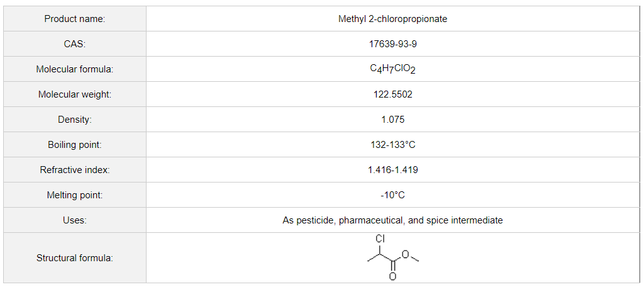Select the density value 1.075
This screenshot has width=644, height=287.
point(392,120)
